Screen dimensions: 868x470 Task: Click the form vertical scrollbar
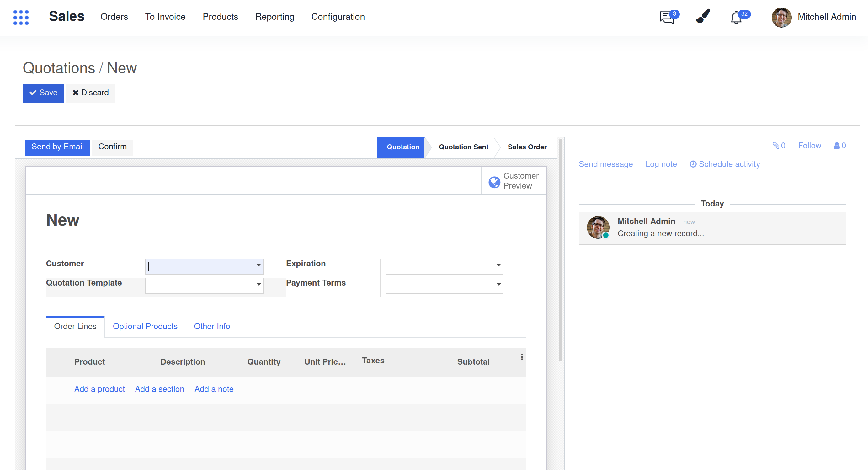point(560,249)
